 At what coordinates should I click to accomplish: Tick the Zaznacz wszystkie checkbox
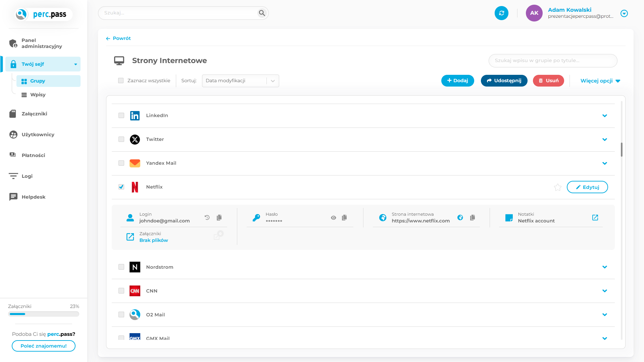121,81
